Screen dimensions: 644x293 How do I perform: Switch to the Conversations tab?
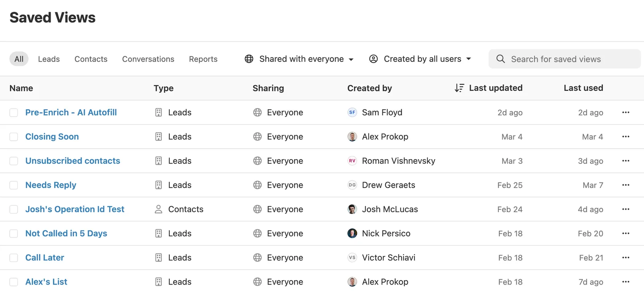(148, 59)
